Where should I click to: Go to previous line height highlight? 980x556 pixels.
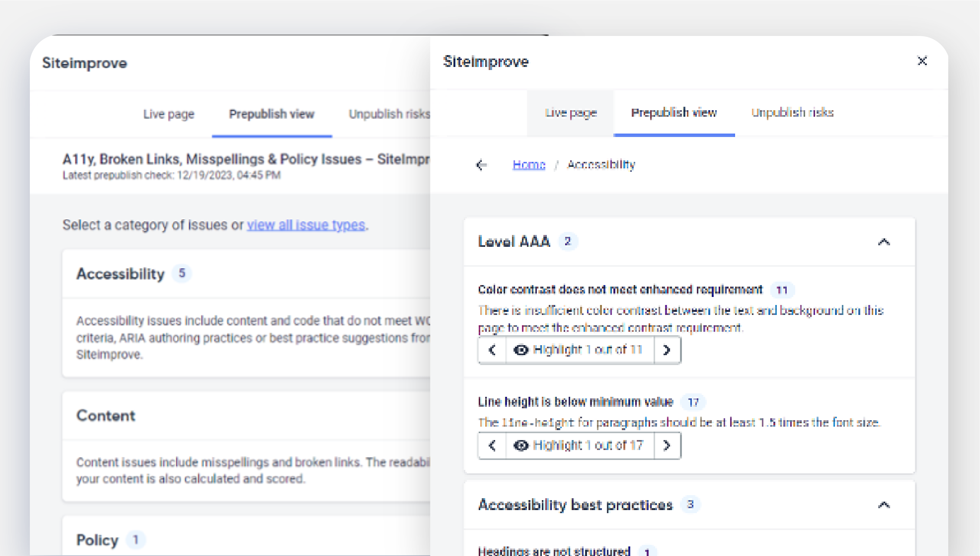point(492,445)
